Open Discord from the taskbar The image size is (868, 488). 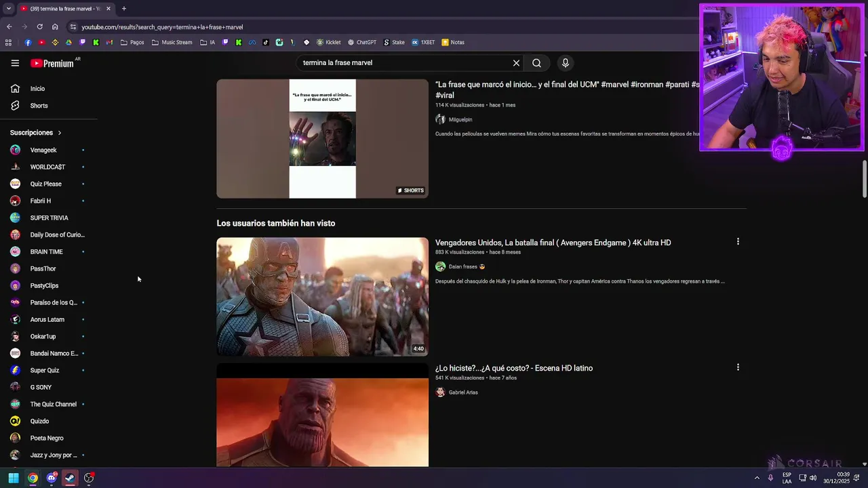click(x=52, y=478)
